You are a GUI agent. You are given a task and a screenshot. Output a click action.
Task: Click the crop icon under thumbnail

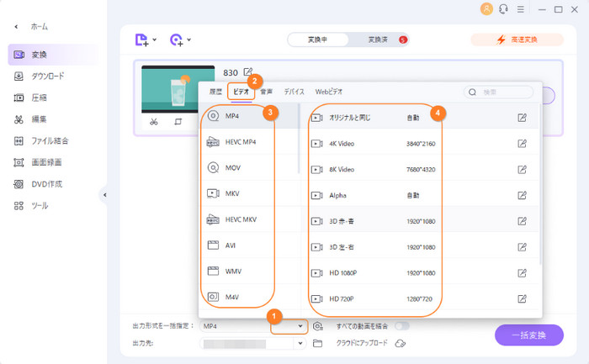pyautogui.click(x=178, y=122)
